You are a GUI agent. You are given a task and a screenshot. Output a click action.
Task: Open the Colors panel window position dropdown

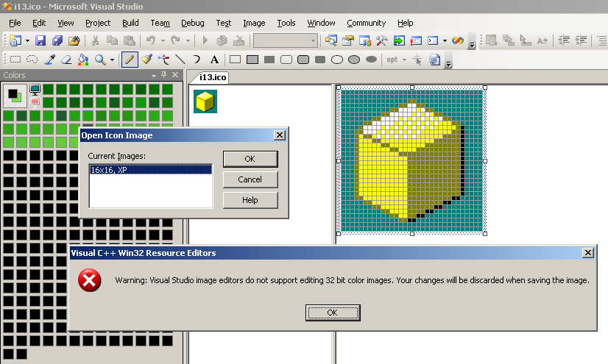pyautogui.click(x=154, y=75)
